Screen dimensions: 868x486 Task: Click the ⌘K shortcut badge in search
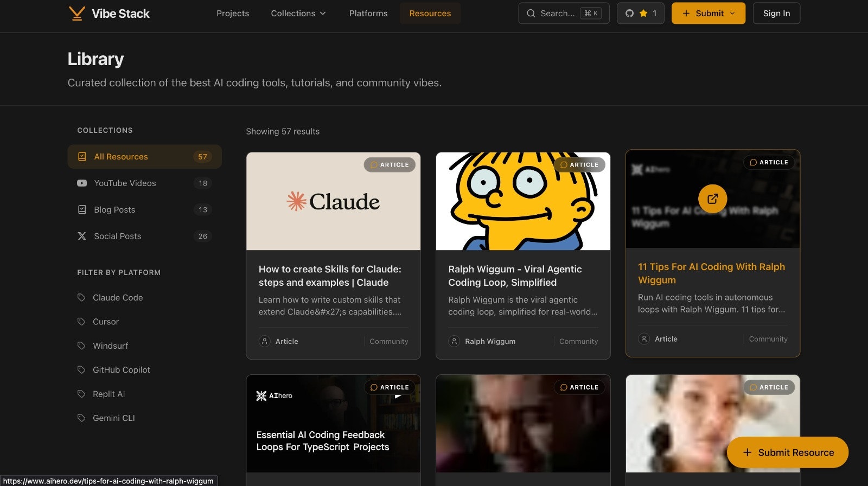591,14
